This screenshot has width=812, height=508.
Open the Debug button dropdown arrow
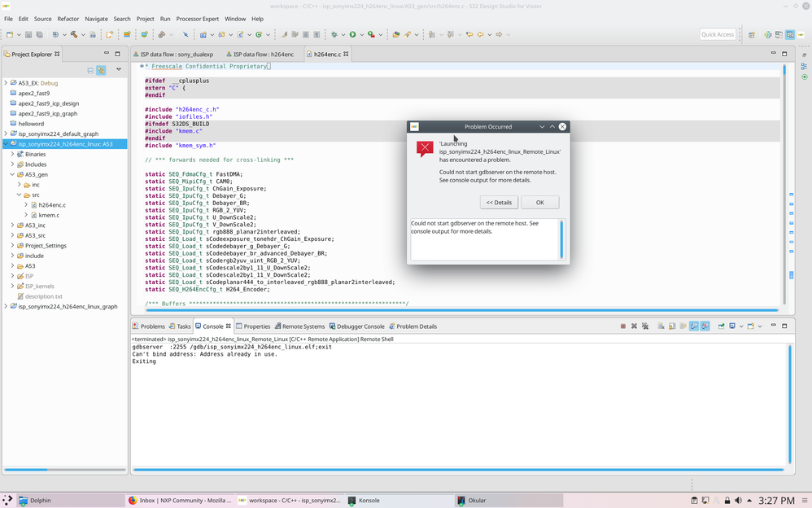(x=343, y=35)
